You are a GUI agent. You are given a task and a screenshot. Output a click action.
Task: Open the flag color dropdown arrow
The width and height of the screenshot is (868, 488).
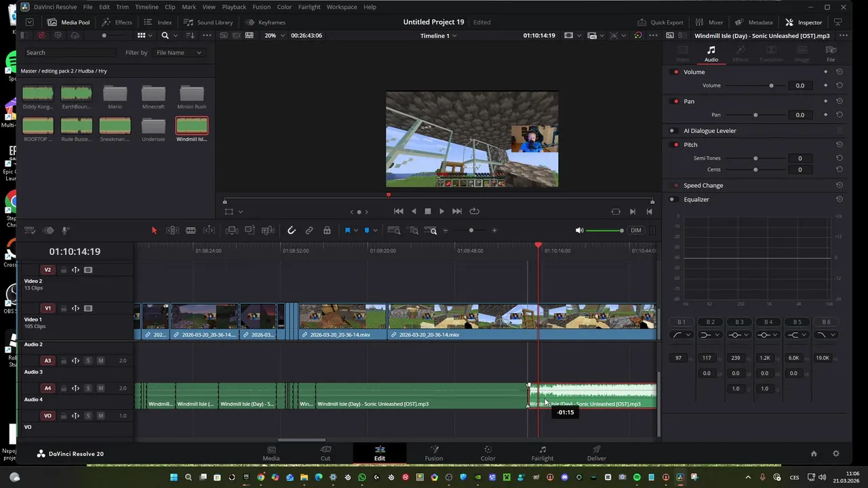[x=356, y=230]
